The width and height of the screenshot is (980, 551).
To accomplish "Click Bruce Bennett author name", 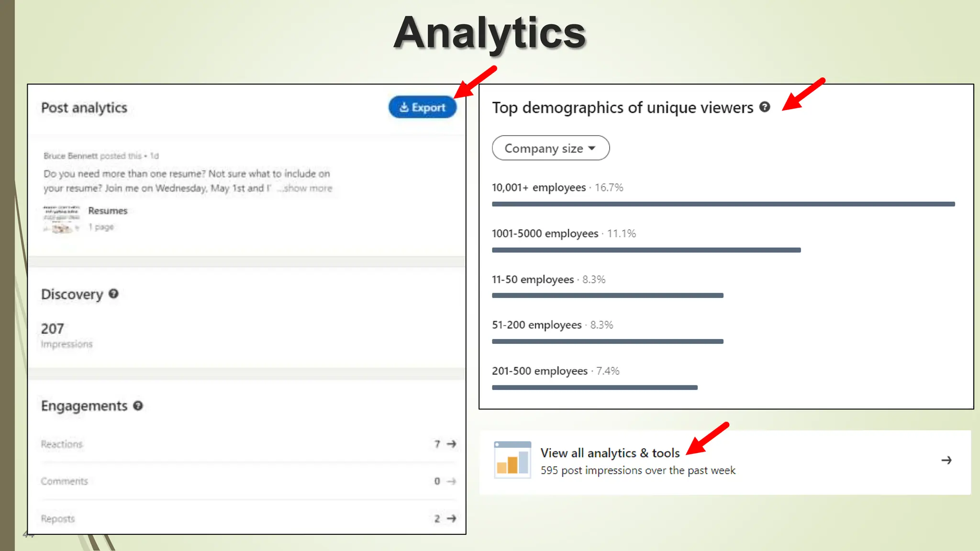I will (x=70, y=156).
